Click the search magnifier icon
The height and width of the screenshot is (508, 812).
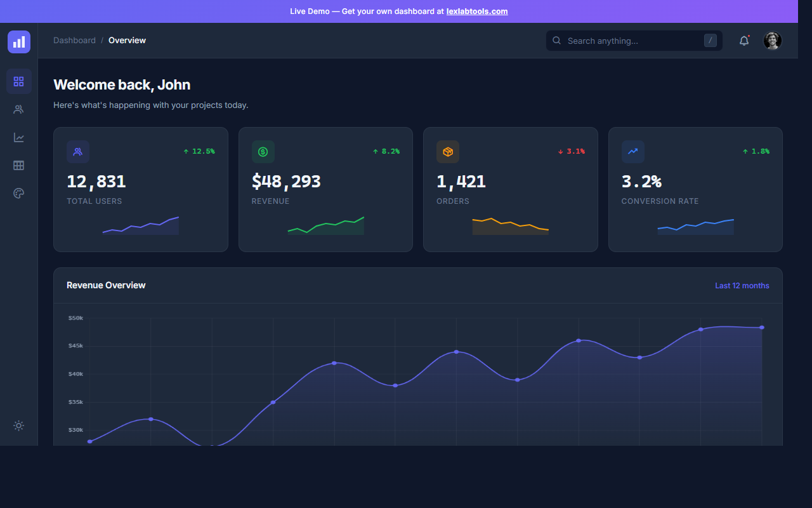pyautogui.click(x=556, y=40)
